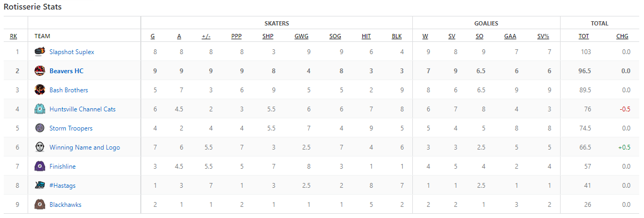644x218 pixels.
Task: Sort table by the RK column header
Action: (13, 36)
